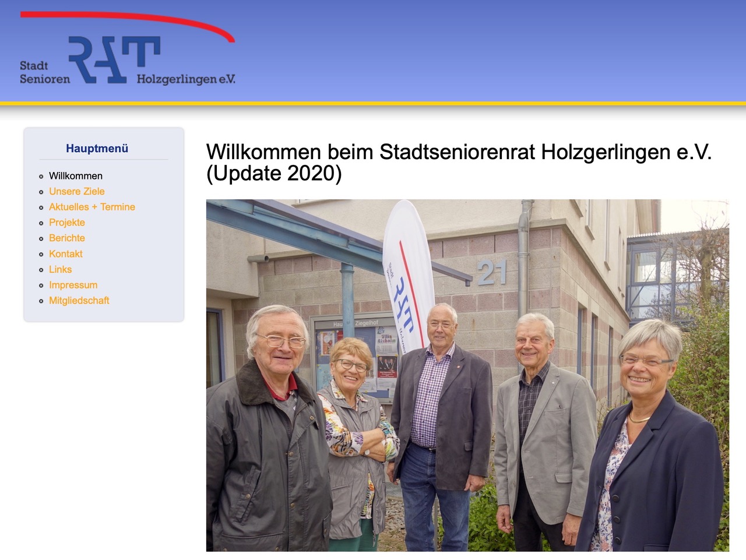Click the bullet icon beside Projekte
The image size is (746, 560).
tap(40, 223)
